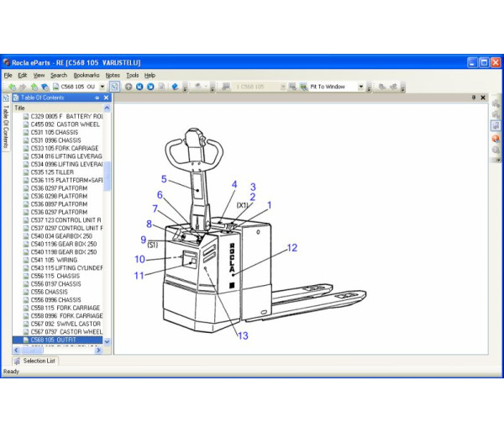Click the orange hotspot icon in right toolbar

(x=496, y=138)
